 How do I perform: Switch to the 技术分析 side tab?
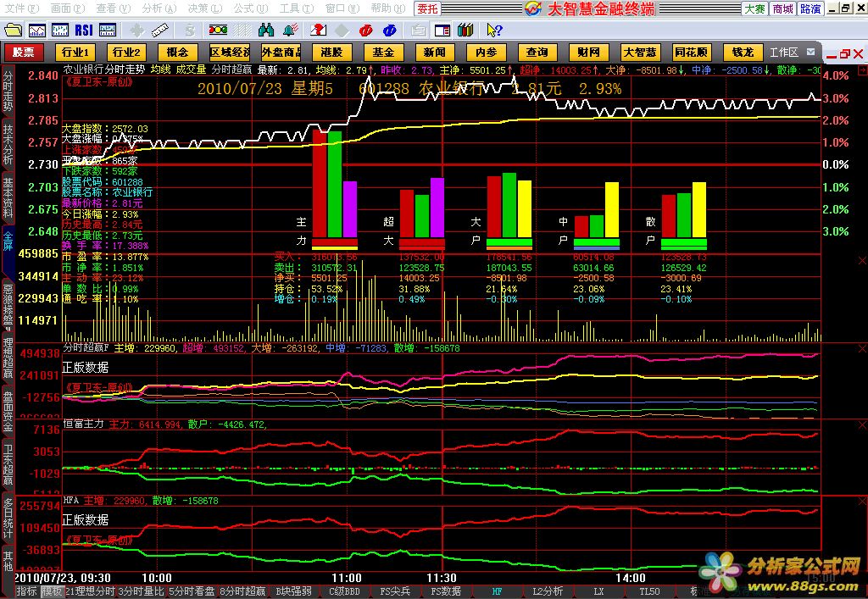point(8,144)
